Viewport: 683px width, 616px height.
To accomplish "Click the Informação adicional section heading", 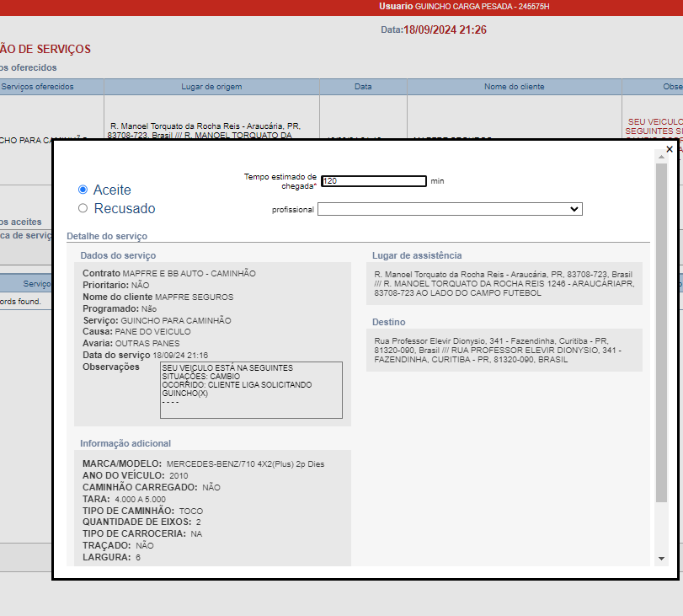I will point(125,443).
